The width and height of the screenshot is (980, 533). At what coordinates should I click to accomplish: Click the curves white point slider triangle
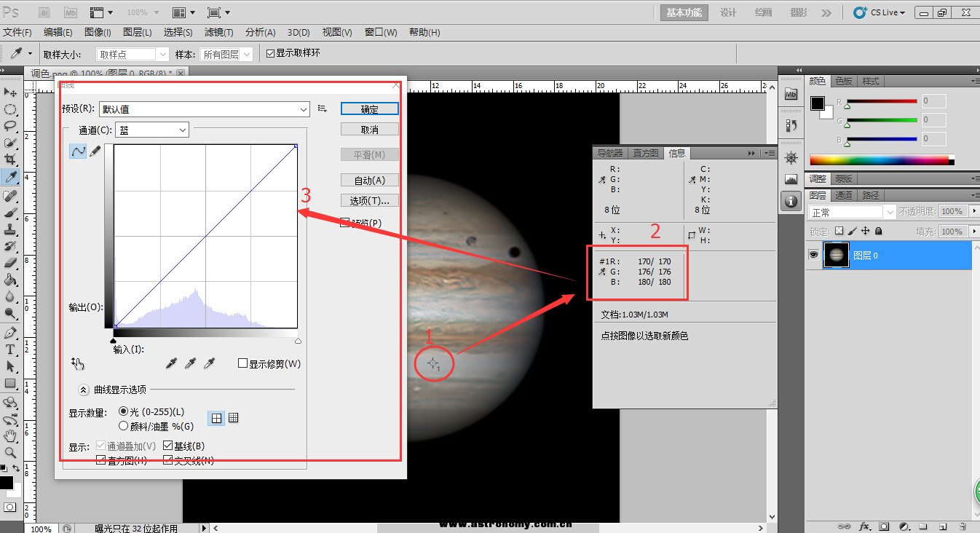coord(298,340)
